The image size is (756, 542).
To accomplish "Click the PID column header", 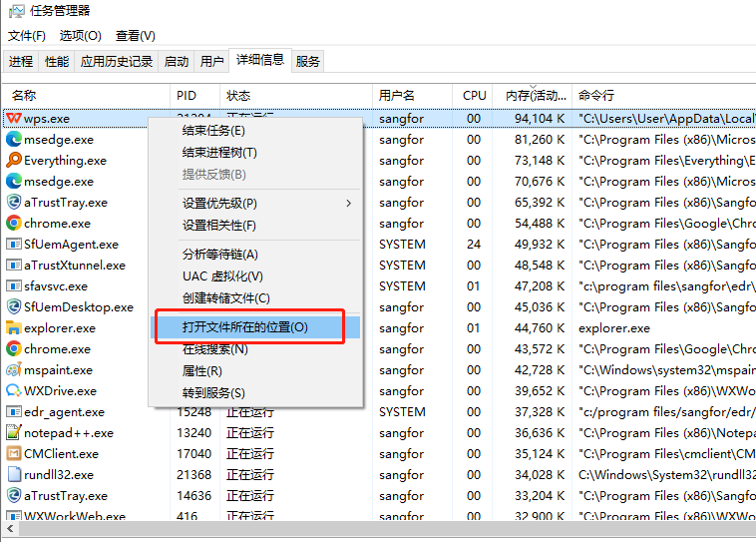I will pyautogui.click(x=187, y=96).
